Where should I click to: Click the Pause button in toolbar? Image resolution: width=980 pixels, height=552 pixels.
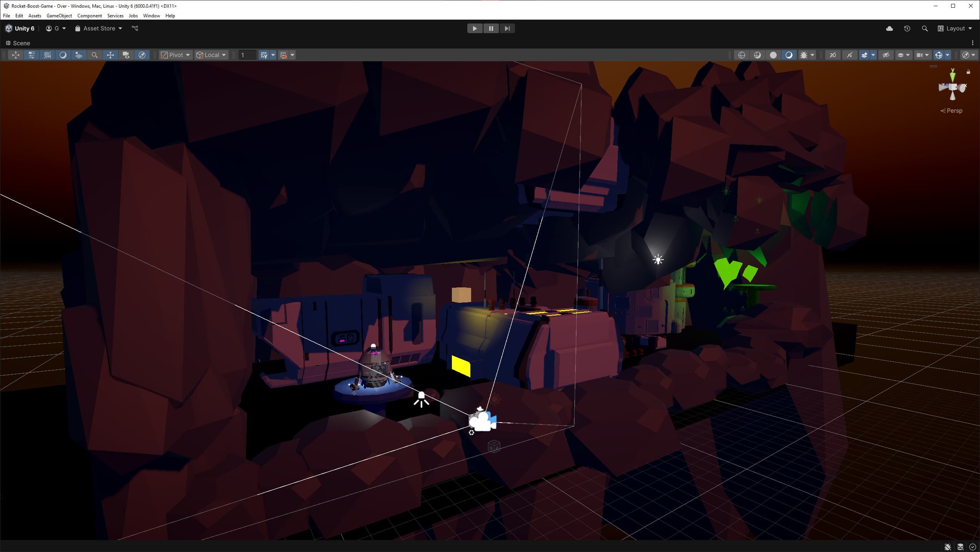(491, 29)
